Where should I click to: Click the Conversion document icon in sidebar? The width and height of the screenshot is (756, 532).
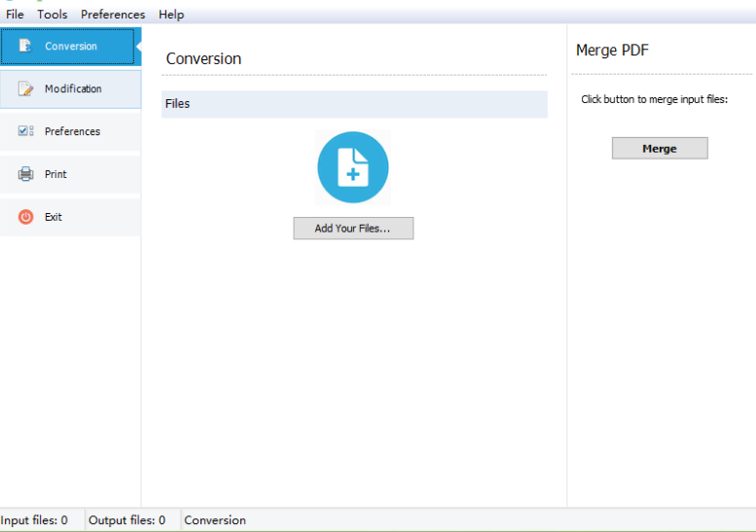pos(26,46)
